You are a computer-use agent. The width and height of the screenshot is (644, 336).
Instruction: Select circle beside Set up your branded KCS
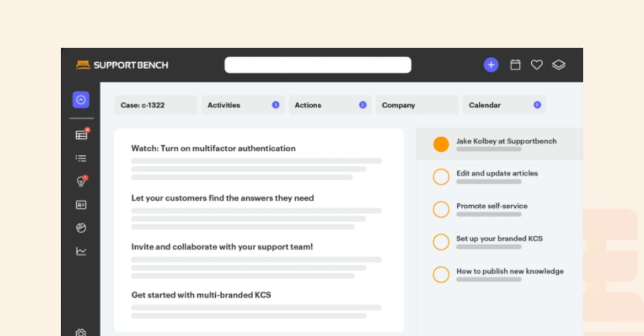[441, 242]
